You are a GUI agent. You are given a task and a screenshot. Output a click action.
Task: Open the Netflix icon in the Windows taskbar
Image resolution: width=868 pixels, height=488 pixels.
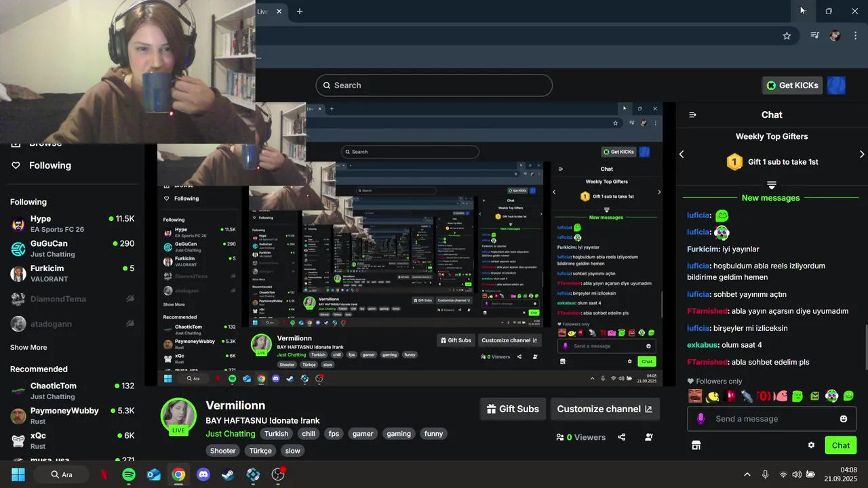coord(104,474)
